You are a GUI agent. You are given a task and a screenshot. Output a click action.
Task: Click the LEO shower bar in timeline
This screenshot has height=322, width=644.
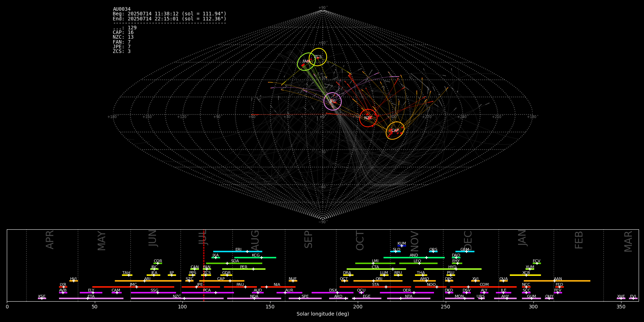coord(418,263)
